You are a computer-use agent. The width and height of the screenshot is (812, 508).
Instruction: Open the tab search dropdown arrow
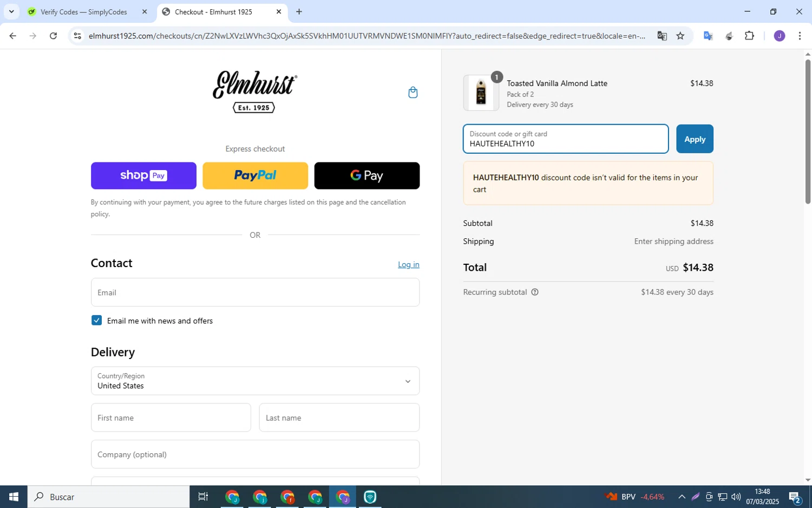(x=11, y=11)
